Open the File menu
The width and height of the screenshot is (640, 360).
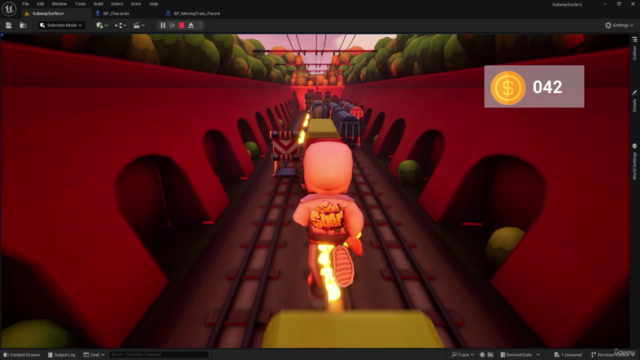tap(25, 4)
